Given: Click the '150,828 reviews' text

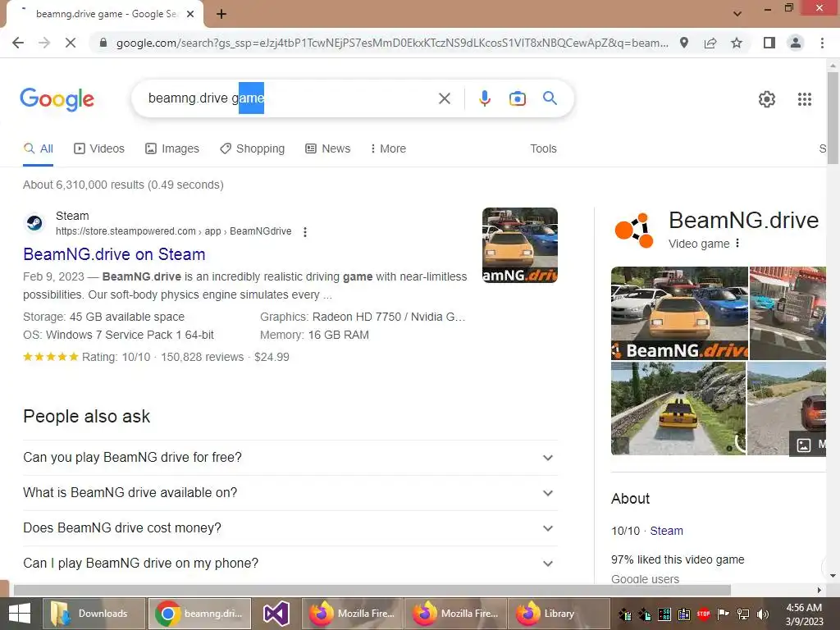Looking at the screenshot, I should [202, 358].
